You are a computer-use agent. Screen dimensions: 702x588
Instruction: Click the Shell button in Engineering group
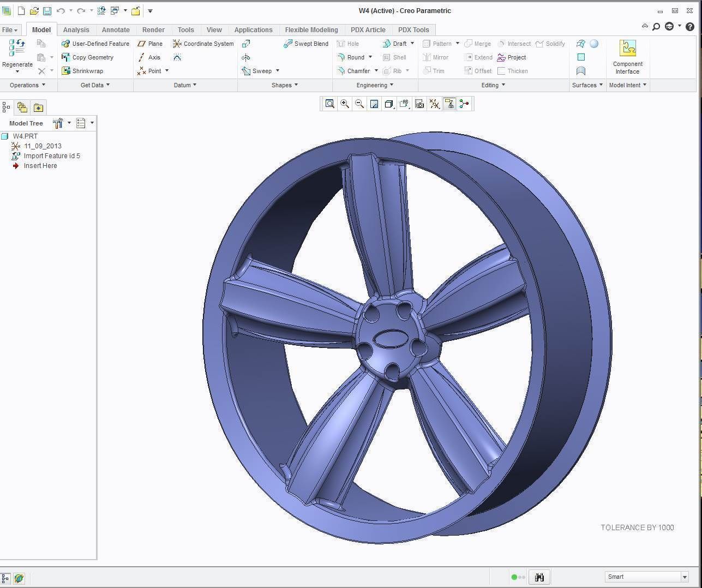click(x=395, y=57)
